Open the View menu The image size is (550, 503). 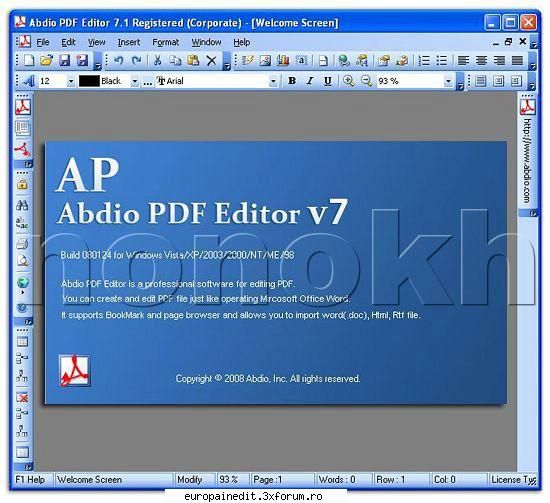(96, 42)
